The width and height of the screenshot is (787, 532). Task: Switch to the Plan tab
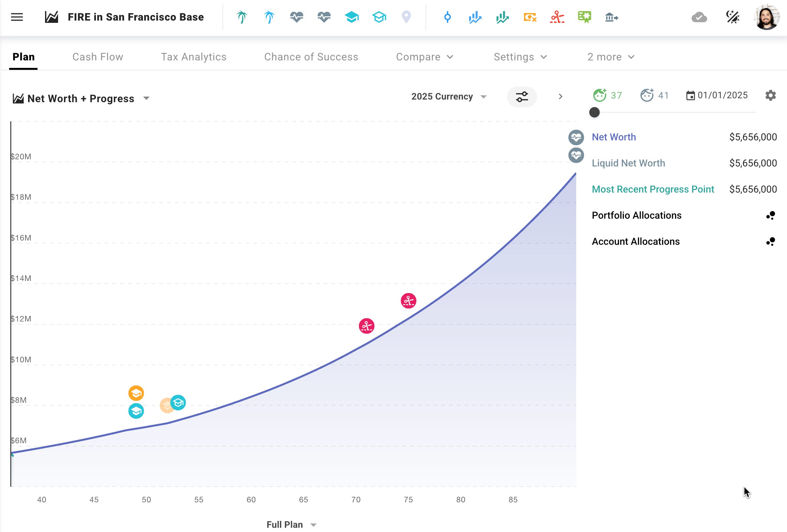[x=23, y=57]
